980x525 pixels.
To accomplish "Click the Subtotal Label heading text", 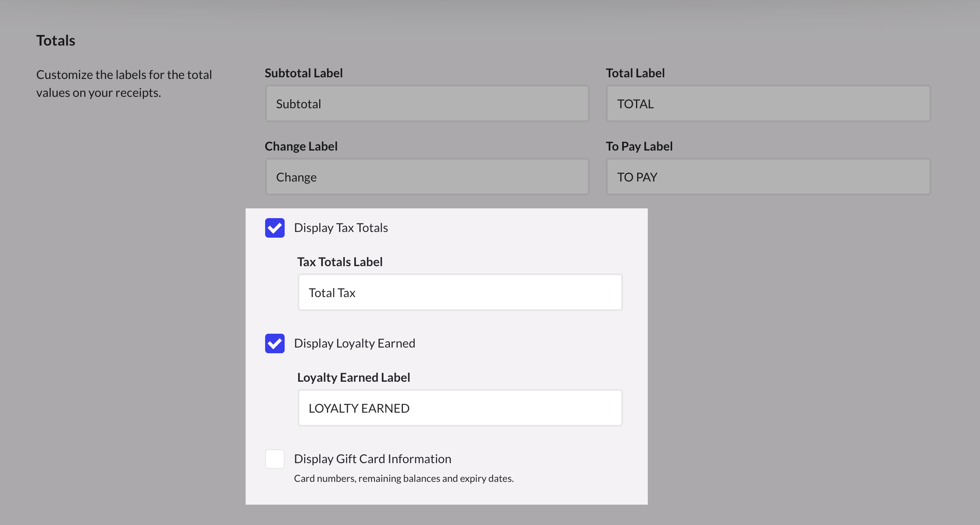I will [303, 72].
